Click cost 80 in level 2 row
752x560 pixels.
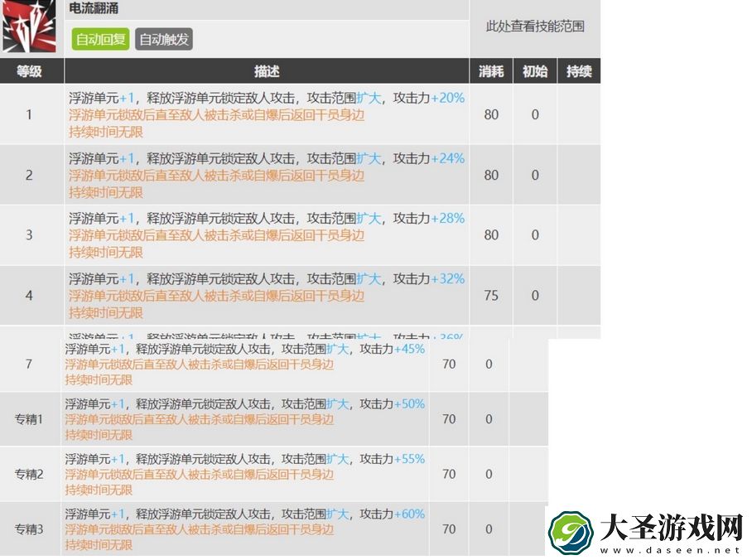(x=491, y=175)
